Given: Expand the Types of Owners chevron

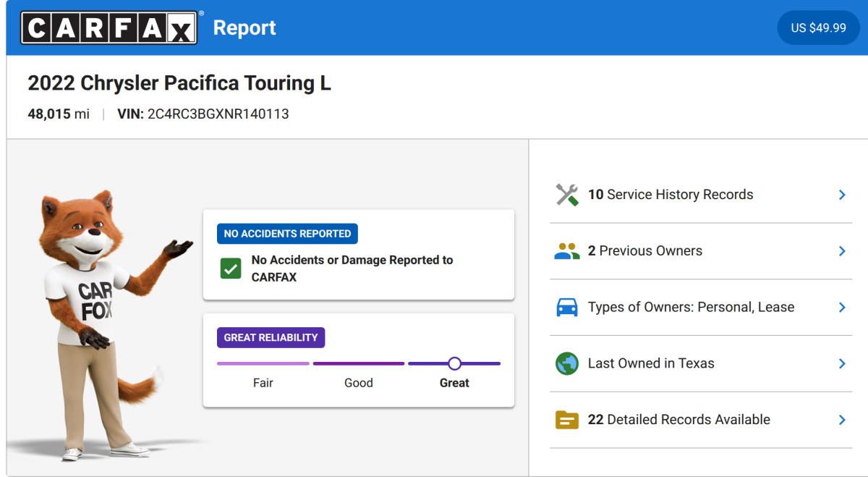Looking at the screenshot, I should [x=842, y=307].
